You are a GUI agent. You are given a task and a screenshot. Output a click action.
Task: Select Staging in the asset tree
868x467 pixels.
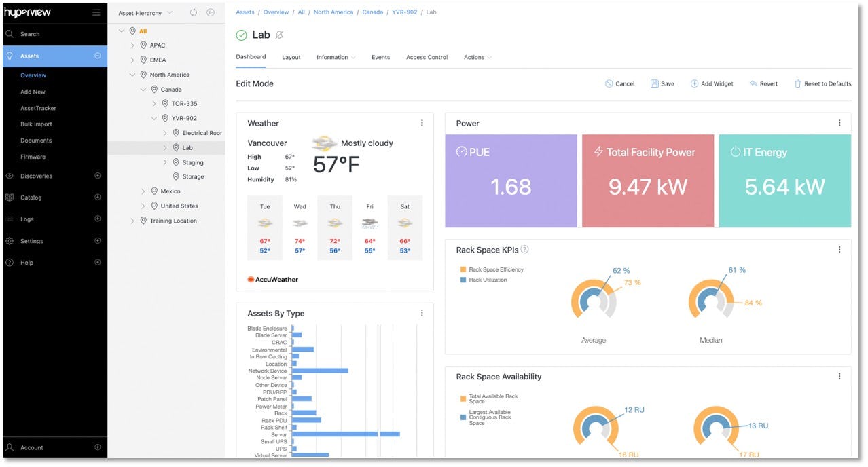(x=194, y=162)
